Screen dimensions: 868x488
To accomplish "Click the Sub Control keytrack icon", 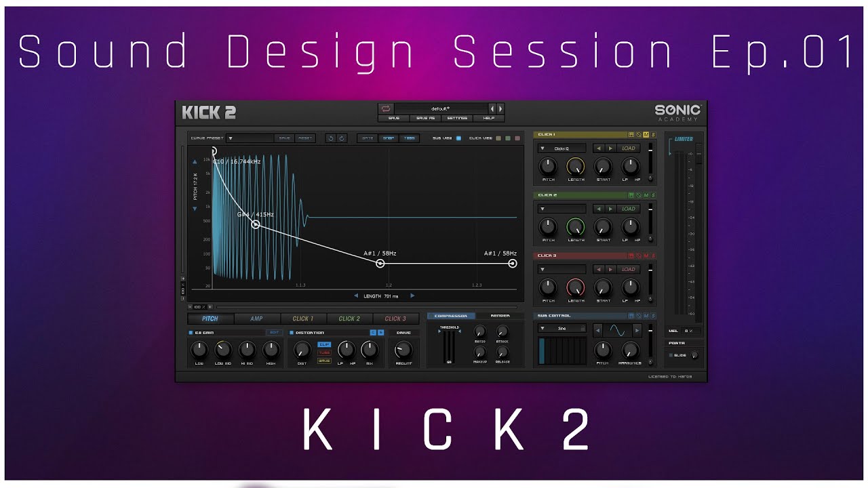I will tap(631, 316).
